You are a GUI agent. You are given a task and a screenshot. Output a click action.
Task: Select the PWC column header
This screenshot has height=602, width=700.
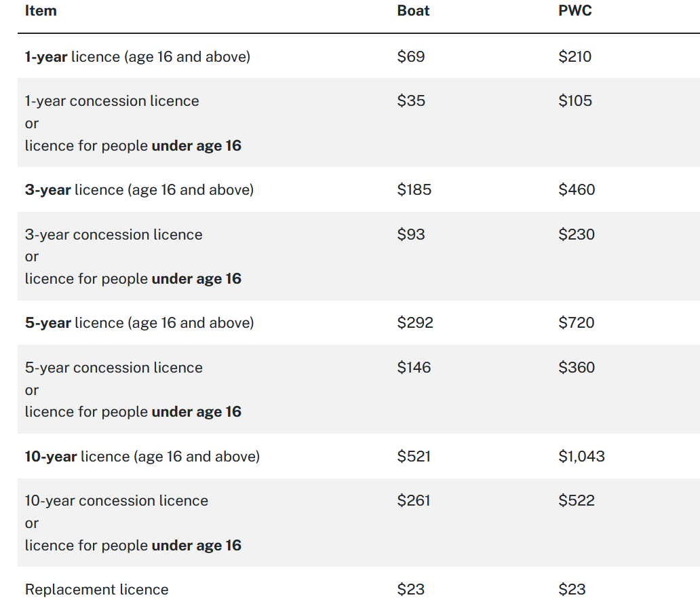(x=575, y=11)
